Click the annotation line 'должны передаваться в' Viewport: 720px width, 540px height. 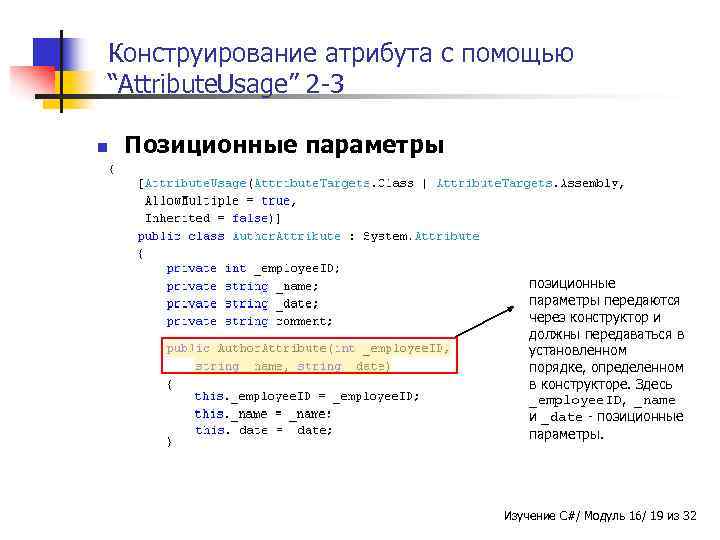[607, 334]
